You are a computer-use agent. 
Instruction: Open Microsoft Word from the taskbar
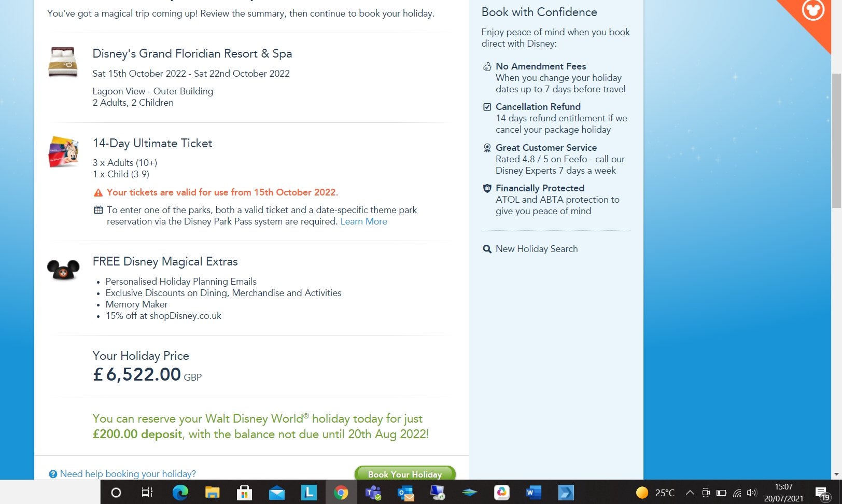point(534,493)
